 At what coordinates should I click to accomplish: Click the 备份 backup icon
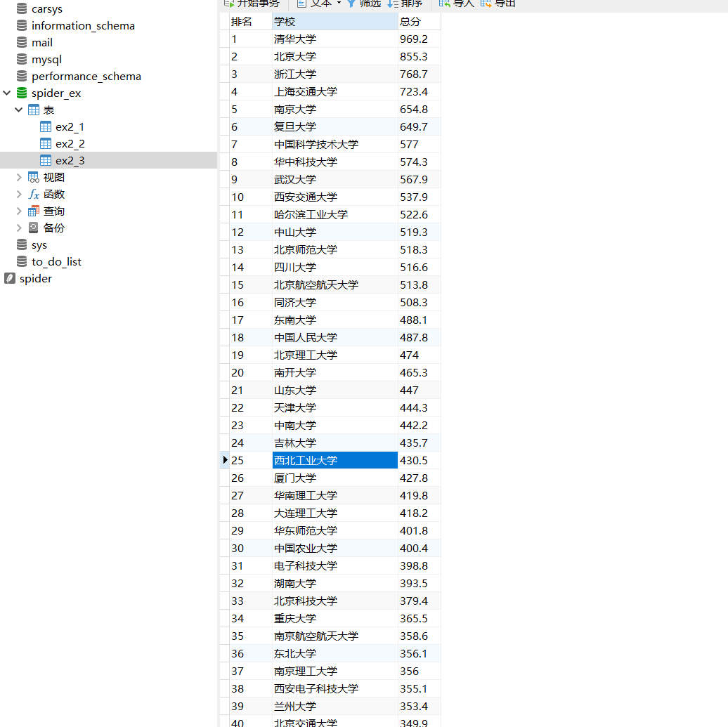(x=34, y=228)
